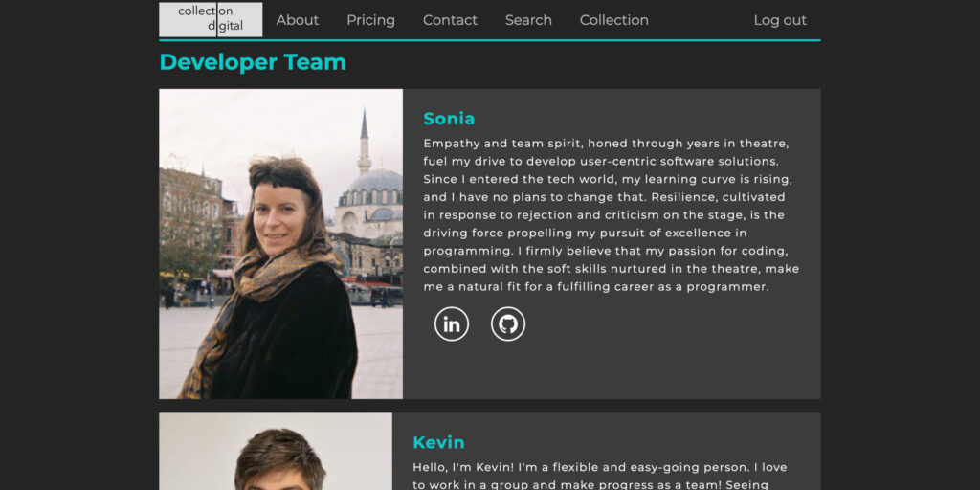Select the Collection nav item
This screenshot has height=490, width=980.
(x=613, y=20)
